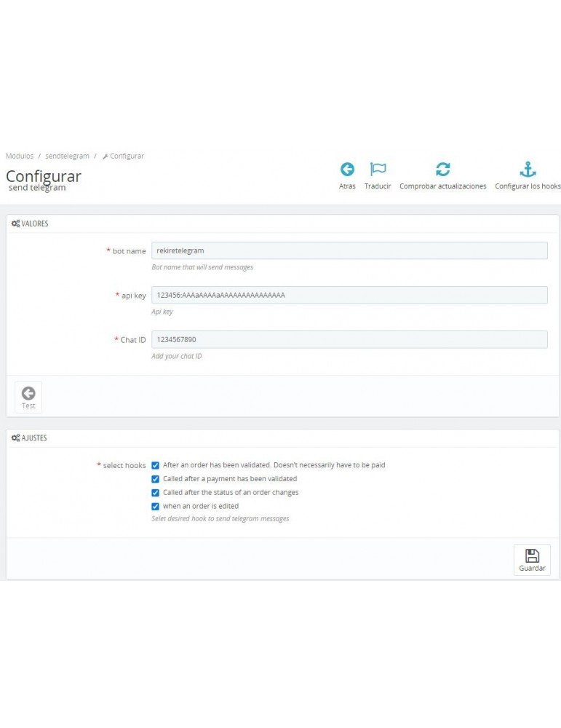Click the Atras back arrow icon

coord(347,170)
